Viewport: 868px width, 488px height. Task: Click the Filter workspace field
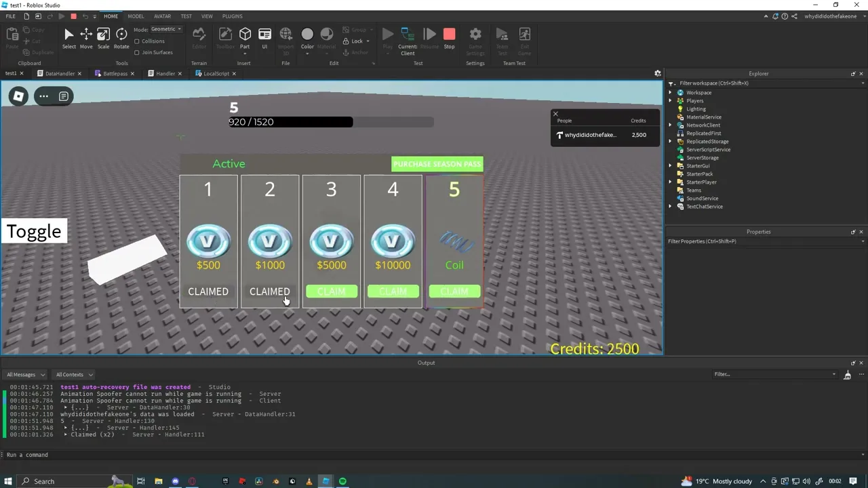tap(771, 83)
